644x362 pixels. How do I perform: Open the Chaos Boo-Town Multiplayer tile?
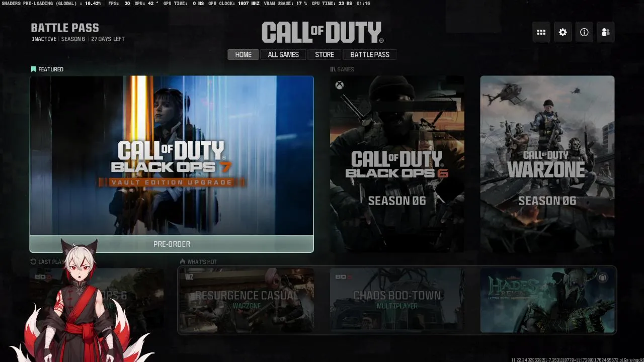(x=397, y=300)
